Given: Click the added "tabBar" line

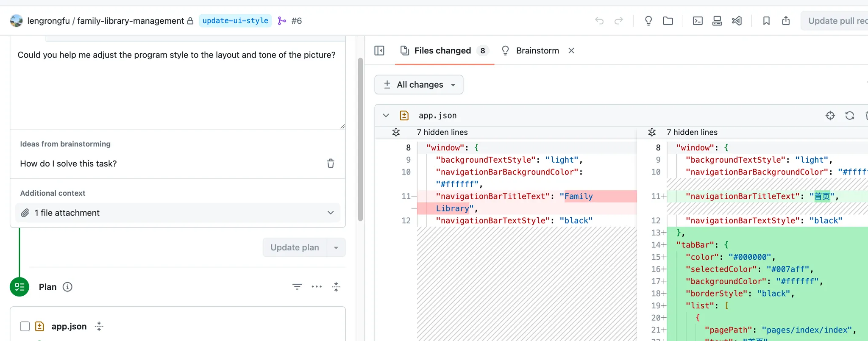Looking at the screenshot, I should [767, 245].
